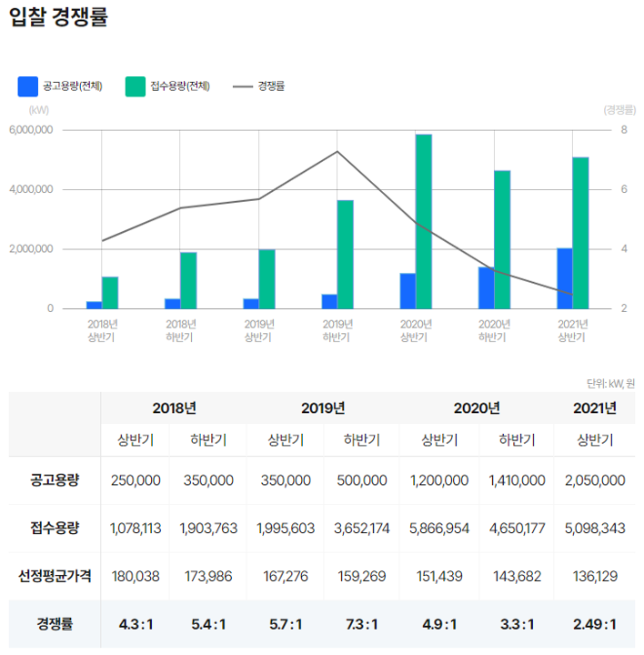Select the 2018년 table column header
644x655 pixels.
click(175, 408)
